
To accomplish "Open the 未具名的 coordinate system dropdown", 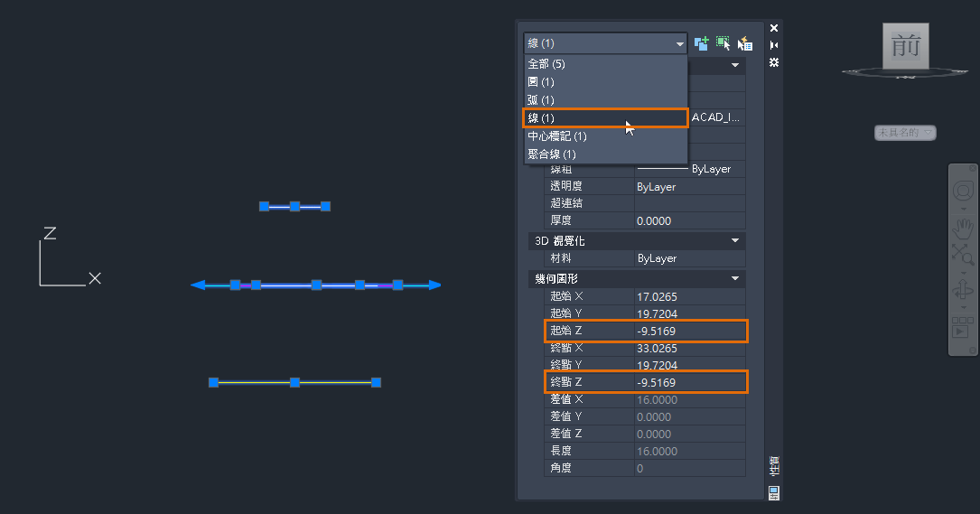I will pos(905,133).
